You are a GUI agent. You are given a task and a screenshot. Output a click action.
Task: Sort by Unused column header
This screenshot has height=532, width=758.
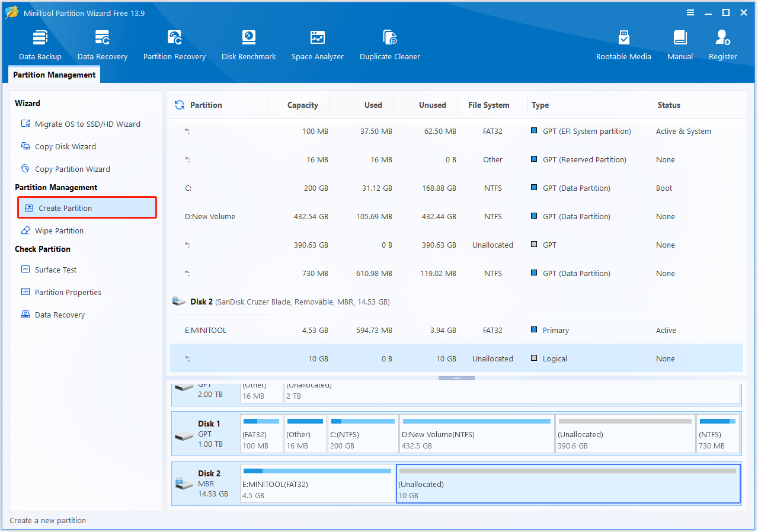(x=433, y=105)
